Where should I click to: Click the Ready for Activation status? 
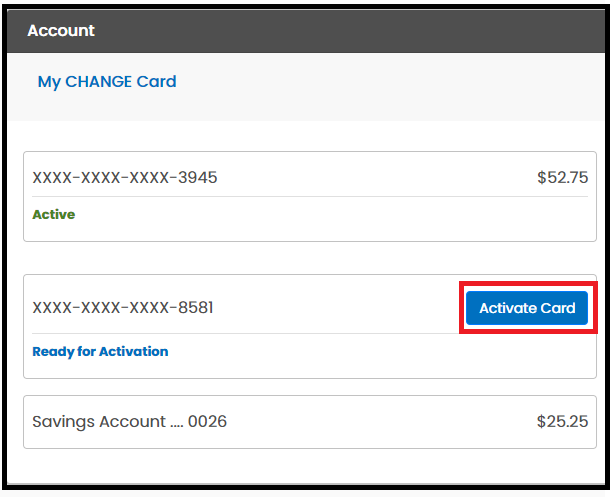(100, 351)
